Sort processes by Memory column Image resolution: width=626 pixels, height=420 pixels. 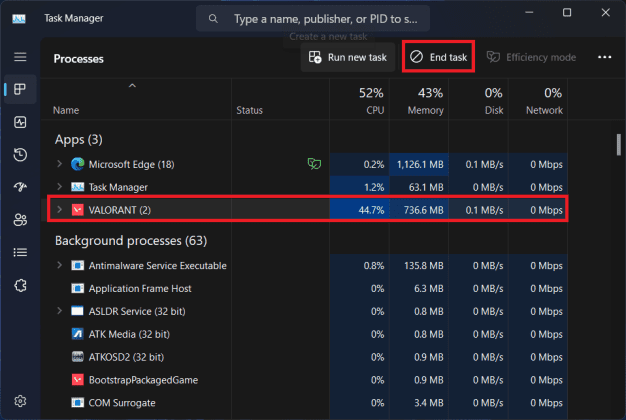pos(425,101)
